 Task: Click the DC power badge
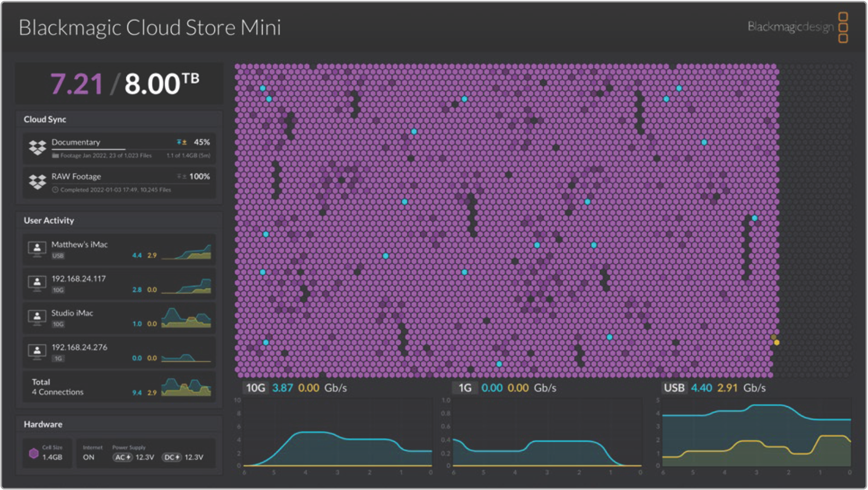pyautogui.click(x=172, y=457)
